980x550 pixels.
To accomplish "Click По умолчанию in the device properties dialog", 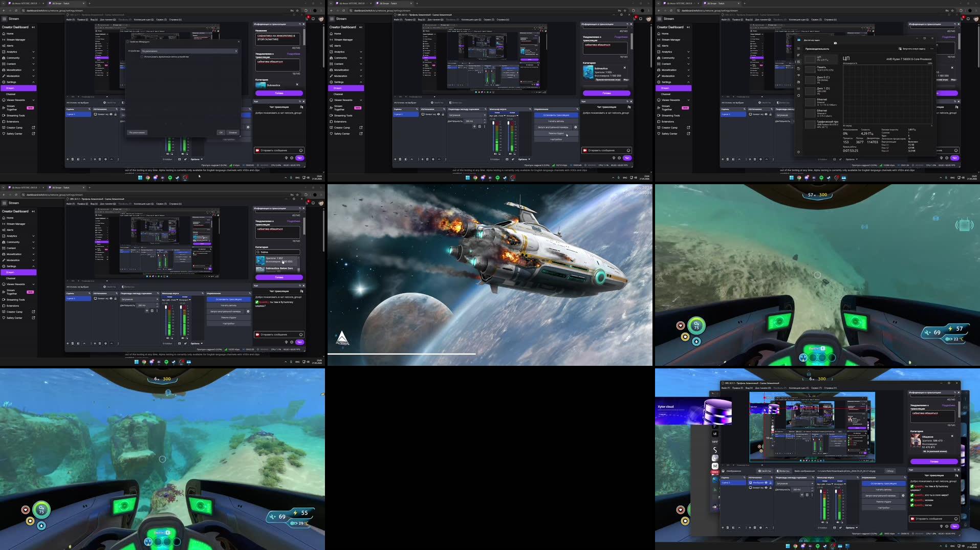I will [137, 133].
